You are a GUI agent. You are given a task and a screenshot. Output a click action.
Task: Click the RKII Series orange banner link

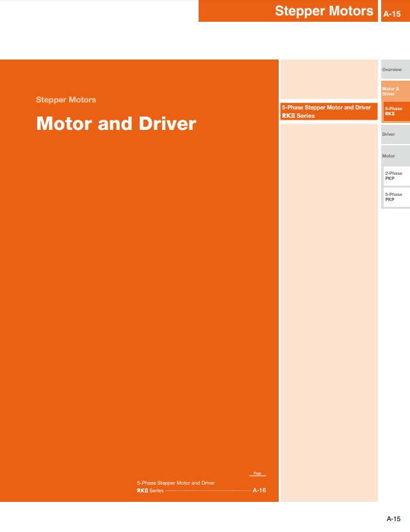[329, 111]
